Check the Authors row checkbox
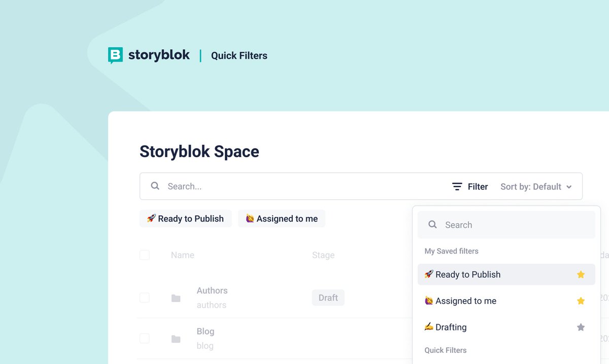 click(145, 298)
